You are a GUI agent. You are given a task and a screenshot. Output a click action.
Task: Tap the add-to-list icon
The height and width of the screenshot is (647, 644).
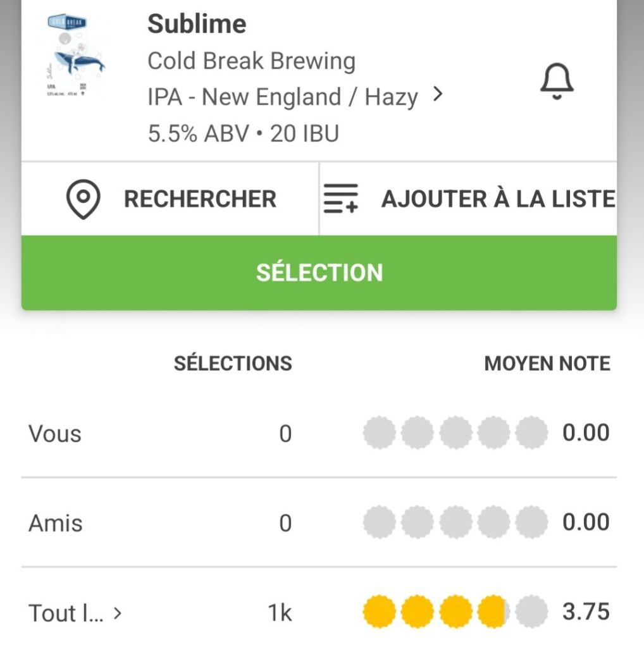(341, 199)
